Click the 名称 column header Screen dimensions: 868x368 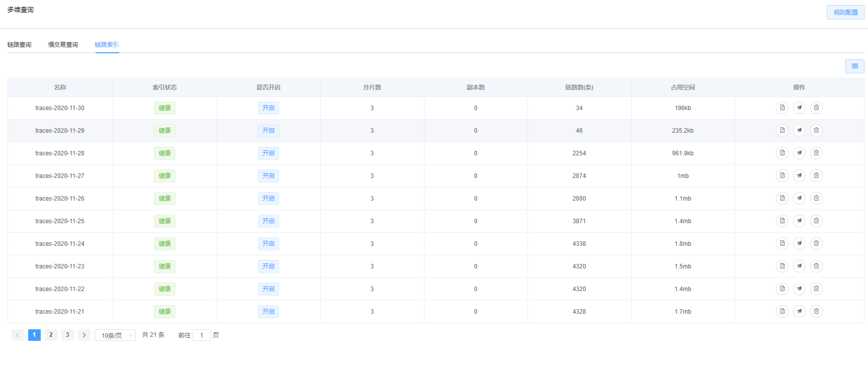coord(60,87)
